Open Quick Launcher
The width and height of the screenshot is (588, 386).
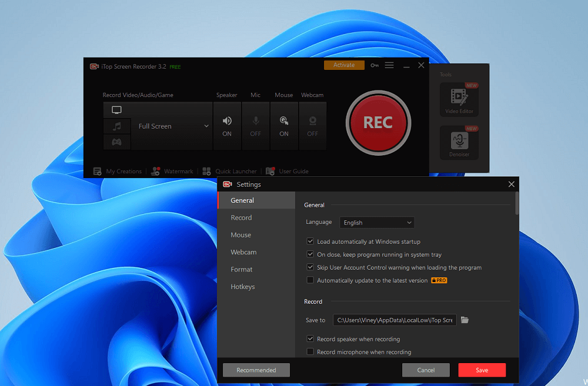pos(229,172)
